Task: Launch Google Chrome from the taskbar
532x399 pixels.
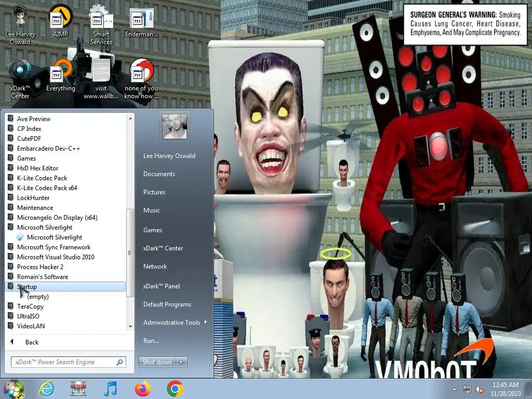Action: [x=175, y=389]
